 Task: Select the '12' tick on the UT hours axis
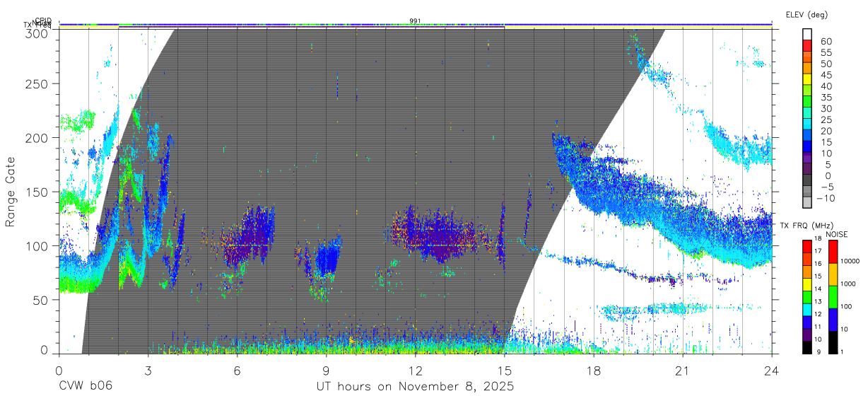tap(416, 371)
